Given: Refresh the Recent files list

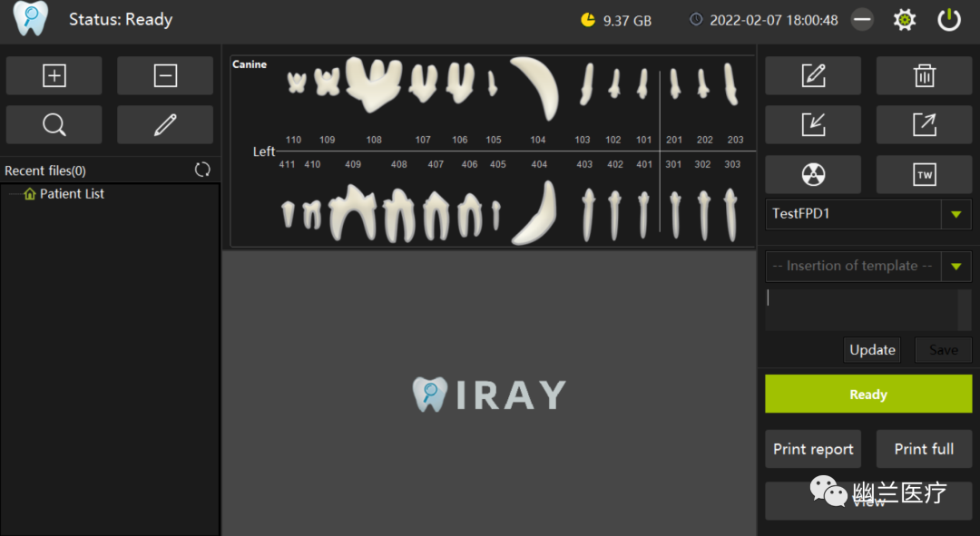Looking at the screenshot, I should tap(202, 170).
